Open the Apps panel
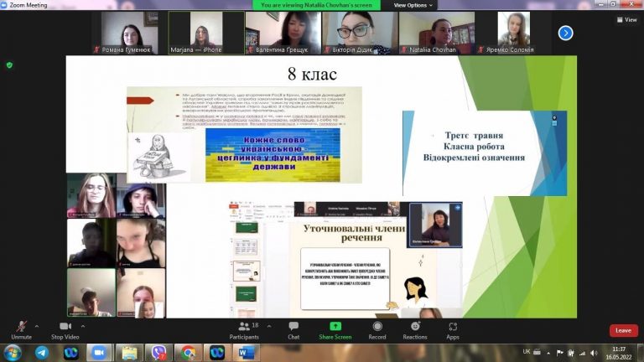The image size is (644, 362). coord(453,331)
